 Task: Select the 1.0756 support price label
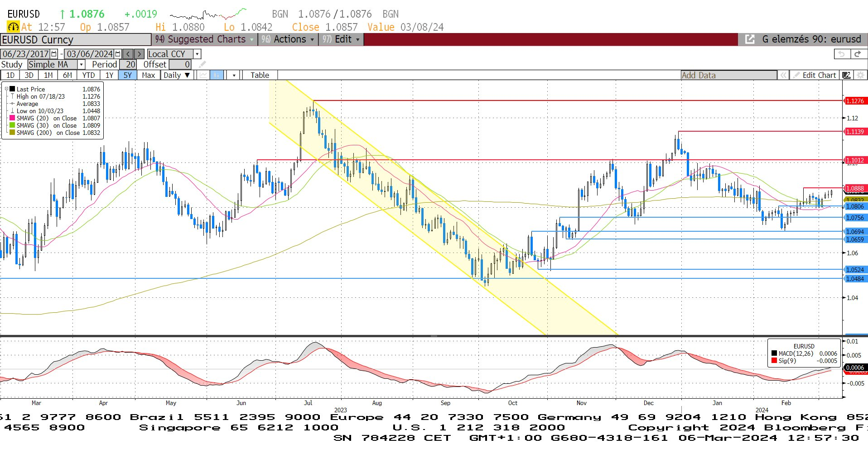pyautogui.click(x=855, y=218)
